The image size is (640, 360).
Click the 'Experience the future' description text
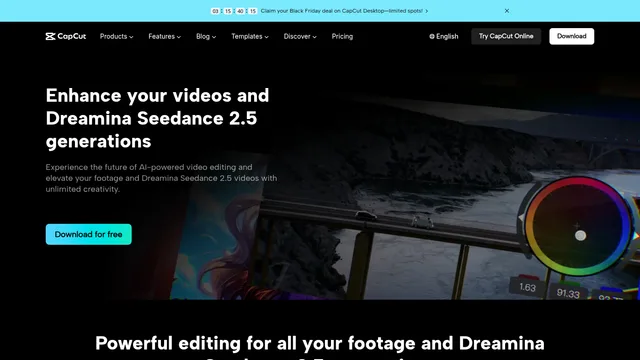(161, 178)
